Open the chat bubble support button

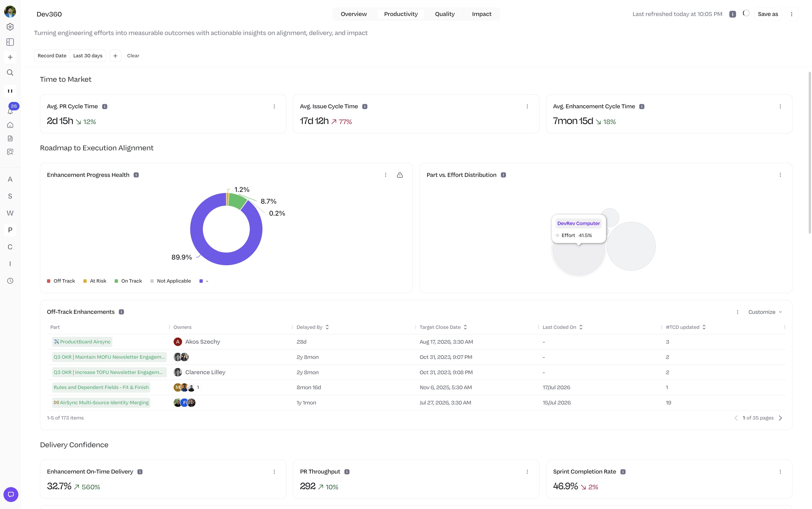11,494
